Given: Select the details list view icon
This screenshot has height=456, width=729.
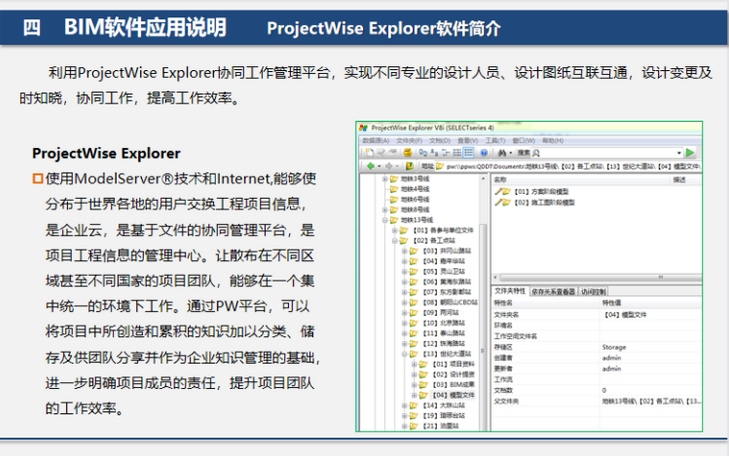Looking at the screenshot, I should 469,152.
